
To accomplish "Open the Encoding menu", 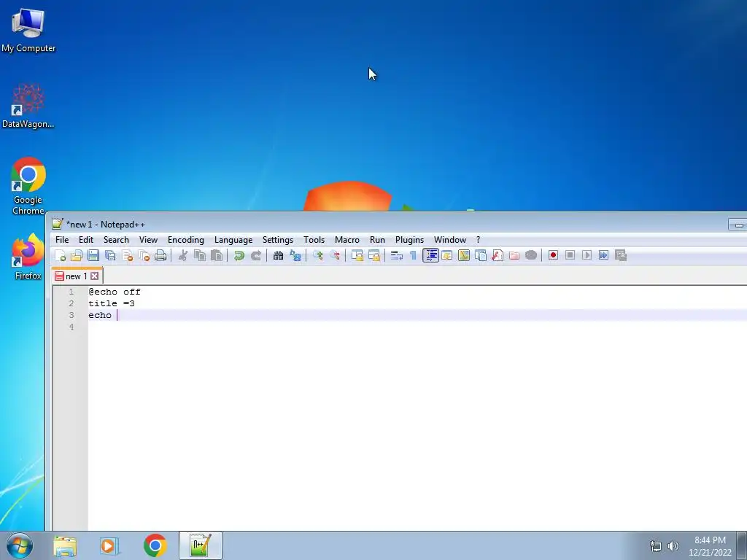I will click(x=186, y=240).
